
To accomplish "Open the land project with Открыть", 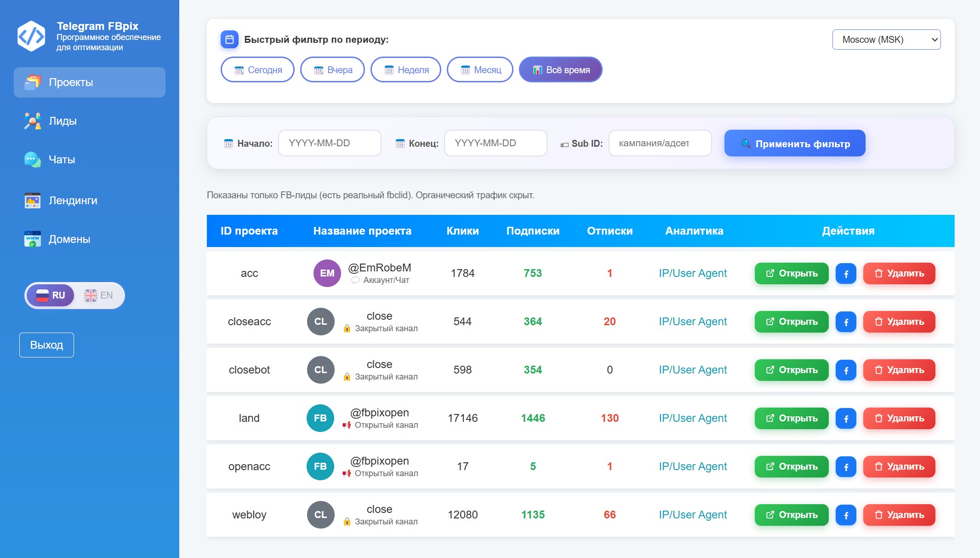I will click(x=792, y=419).
